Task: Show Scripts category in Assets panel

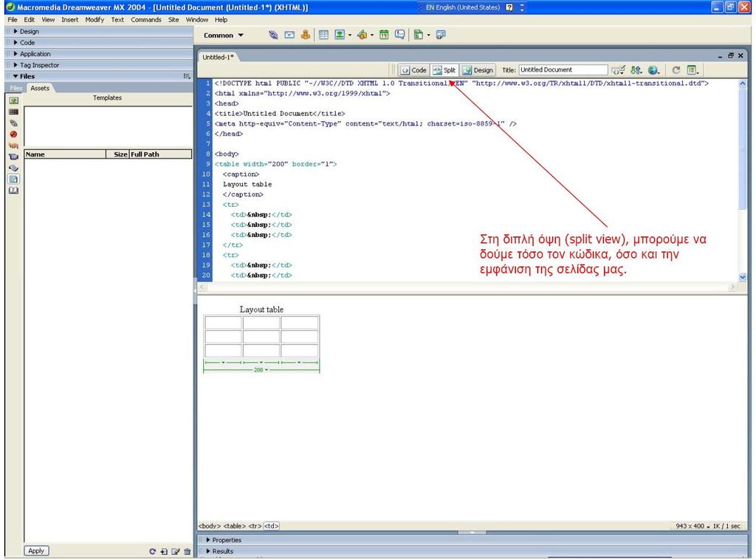Action: click(x=13, y=168)
